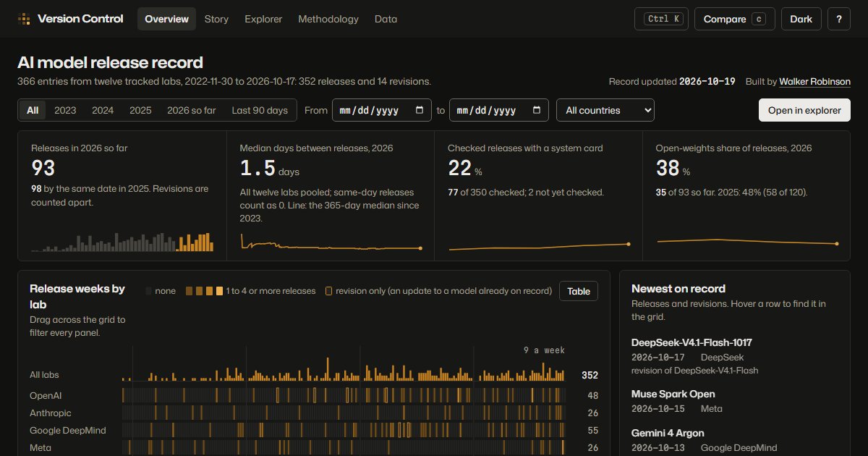
Task: Open the All countries dropdown
Action: pyautogui.click(x=605, y=110)
